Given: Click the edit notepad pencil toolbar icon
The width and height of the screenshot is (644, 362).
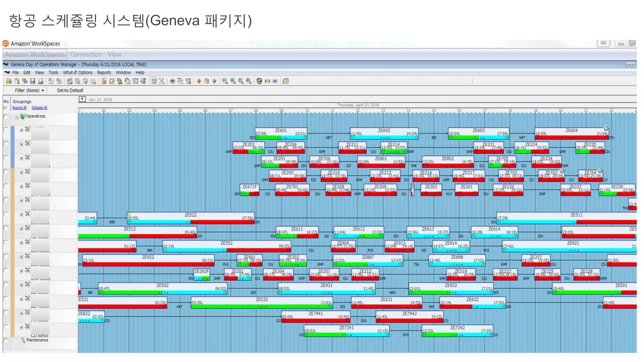Looking at the screenshot, I should point(112,81).
